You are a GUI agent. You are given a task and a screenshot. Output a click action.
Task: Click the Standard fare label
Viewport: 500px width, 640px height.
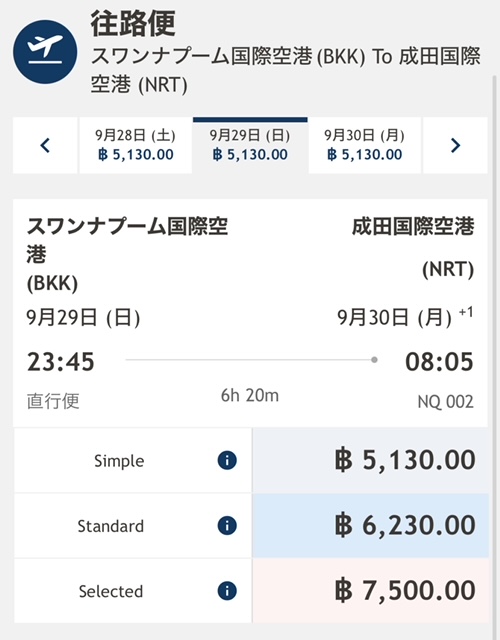(111, 526)
